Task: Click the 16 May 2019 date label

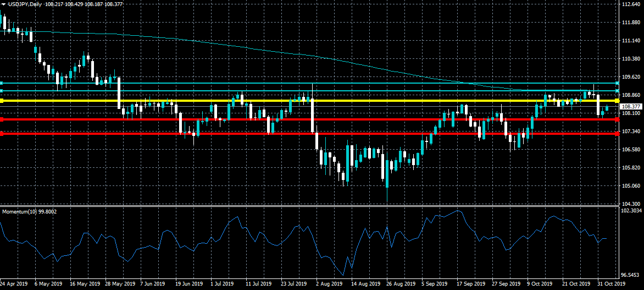Action: [x=85, y=284]
